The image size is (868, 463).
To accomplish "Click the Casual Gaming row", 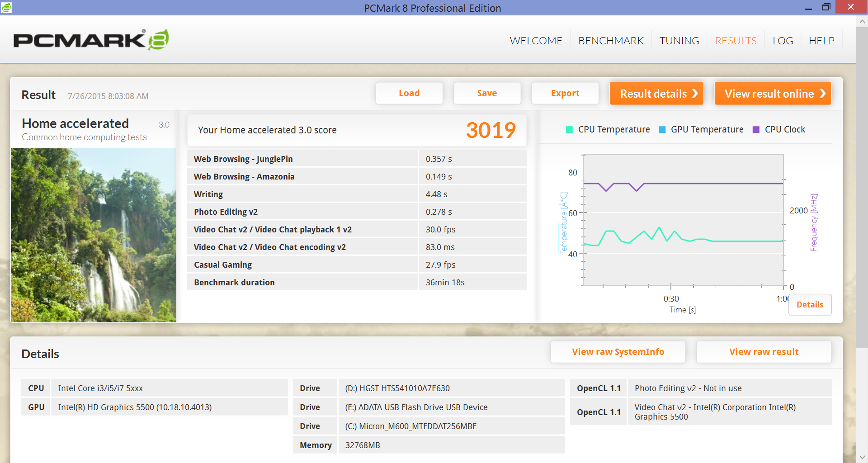I will pyautogui.click(x=357, y=265).
